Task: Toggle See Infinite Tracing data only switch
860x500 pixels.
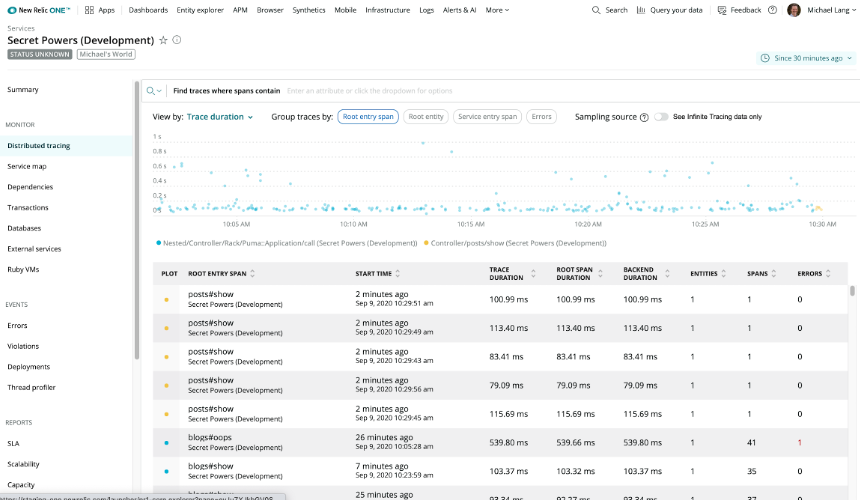Action: [661, 117]
